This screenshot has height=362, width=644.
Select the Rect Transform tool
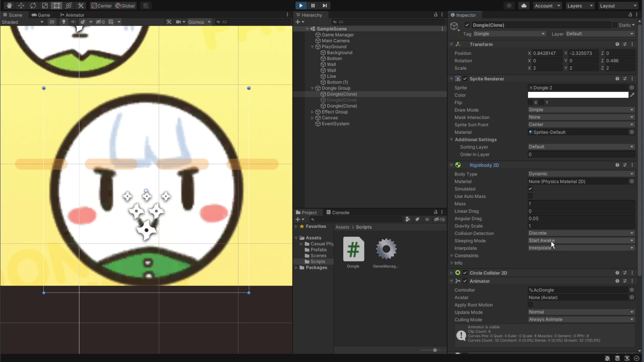(x=57, y=5)
